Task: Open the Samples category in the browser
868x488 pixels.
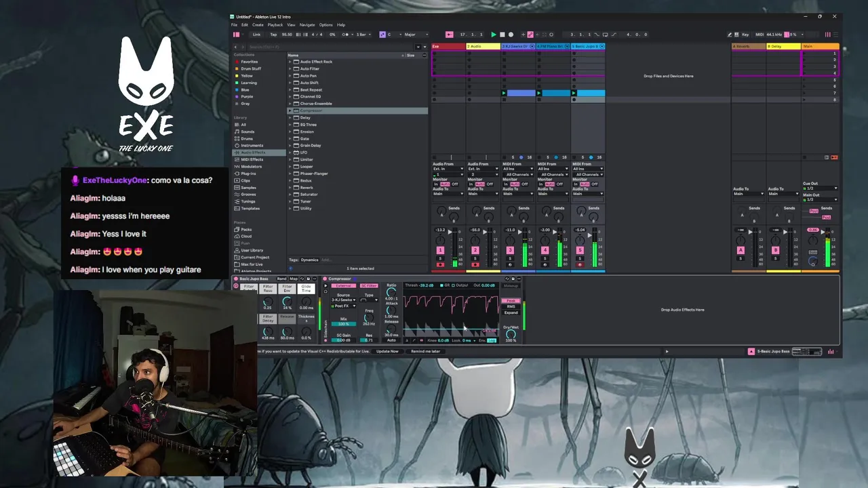Action: tap(248, 187)
